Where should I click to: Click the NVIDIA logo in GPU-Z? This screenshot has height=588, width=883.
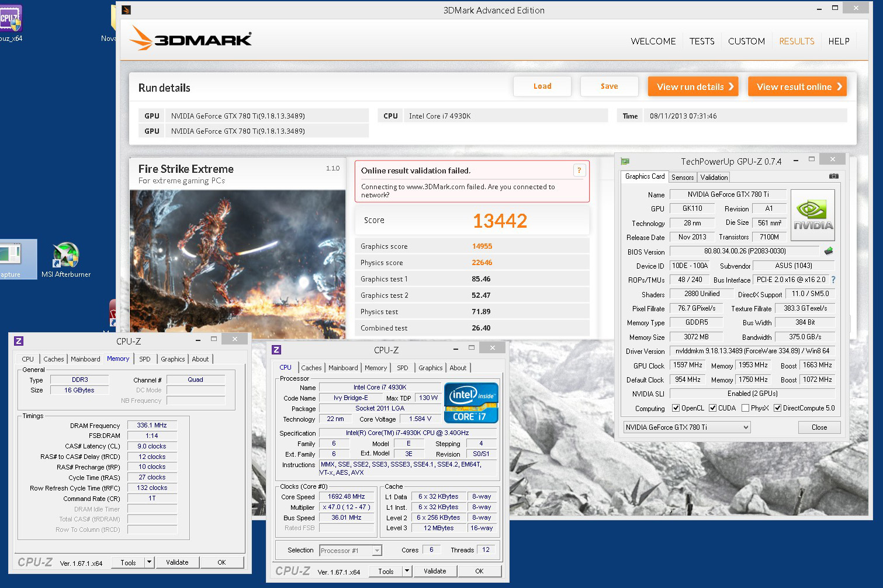(813, 215)
